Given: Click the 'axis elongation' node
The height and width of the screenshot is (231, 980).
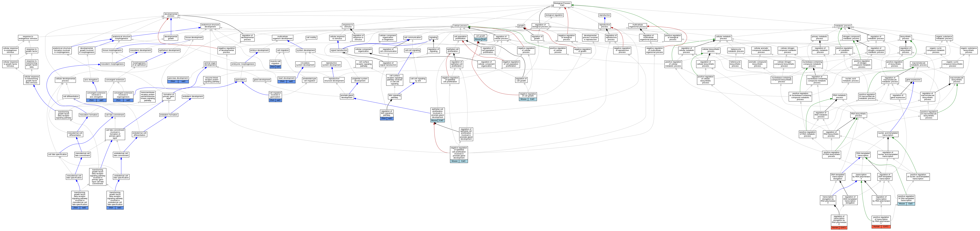Looking at the screenshot, I should point(91,80).
